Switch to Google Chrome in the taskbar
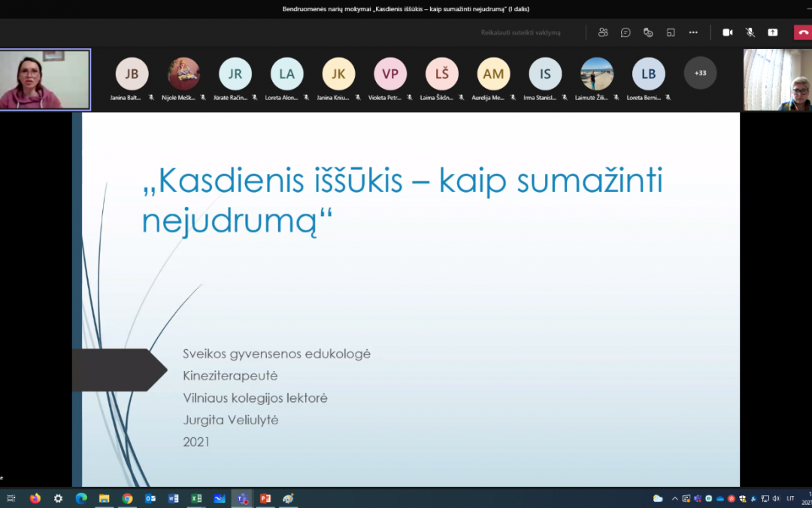The width and height of the screenshot is (812, 508). [x=127, y=499]
